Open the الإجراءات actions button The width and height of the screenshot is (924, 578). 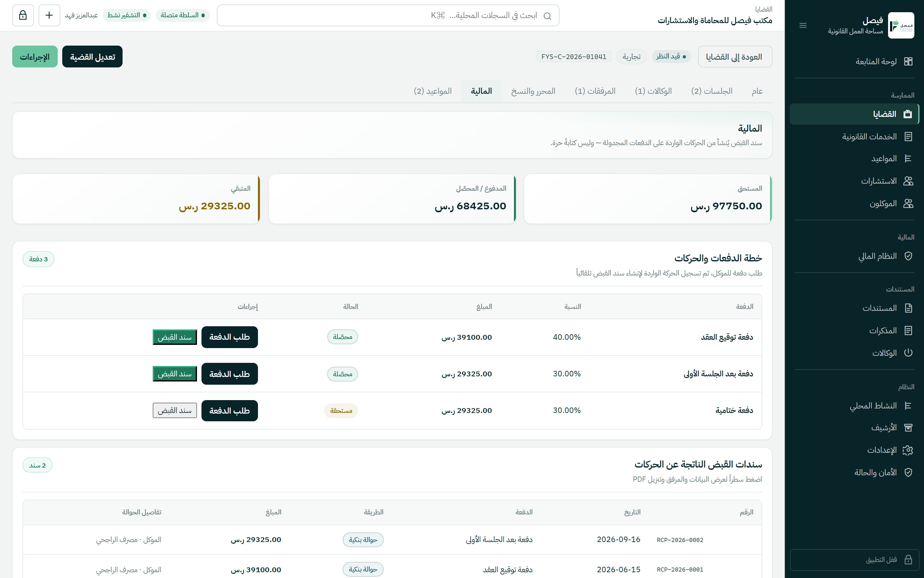pos(35,57)
